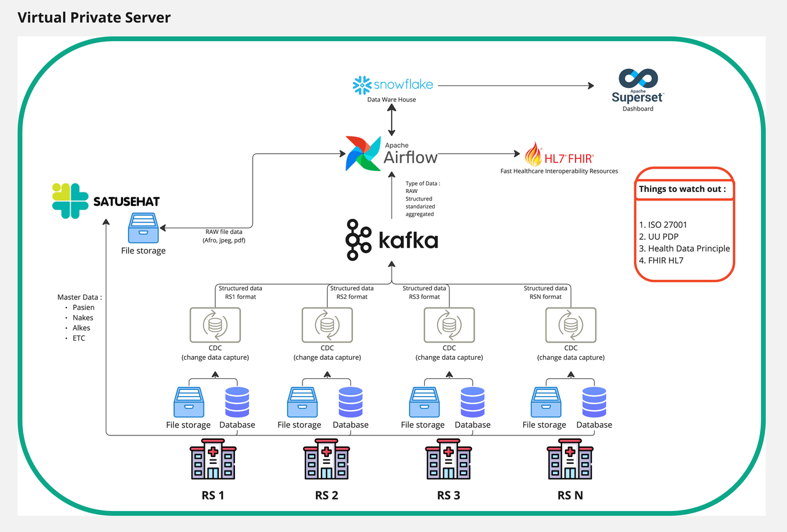Select the '4. FHIR HL7' item

click(x=661, y=260)
